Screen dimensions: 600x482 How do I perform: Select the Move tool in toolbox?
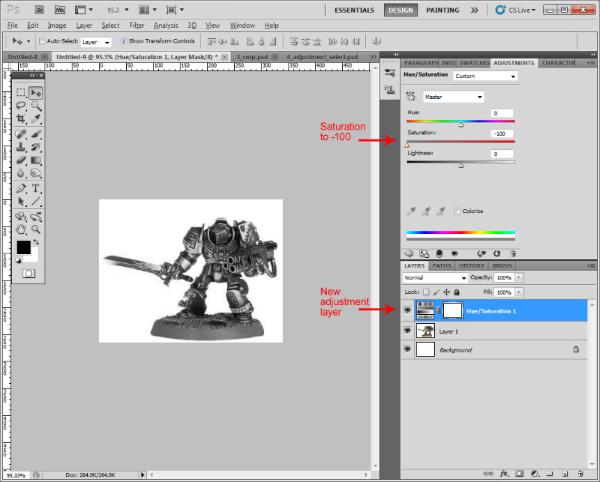pyautogui.click(x=36, y=93)
